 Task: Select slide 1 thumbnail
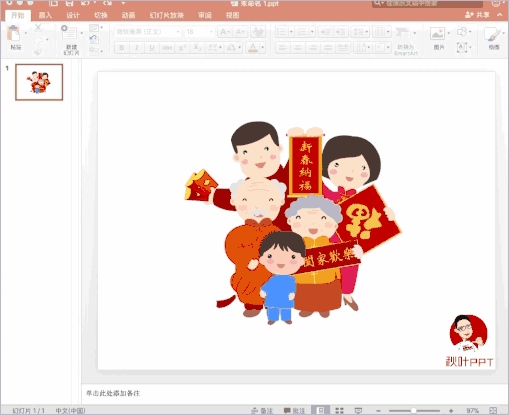point(39,82)
